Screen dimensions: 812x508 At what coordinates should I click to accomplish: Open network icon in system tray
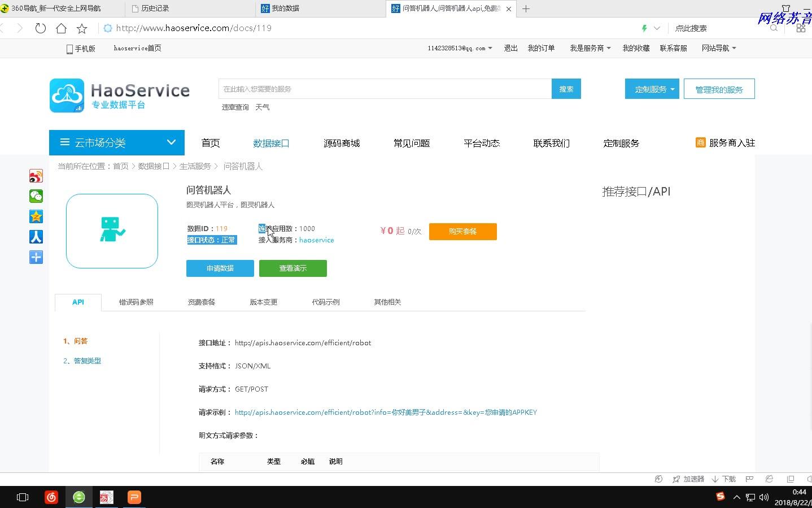[x=750, y=497]
